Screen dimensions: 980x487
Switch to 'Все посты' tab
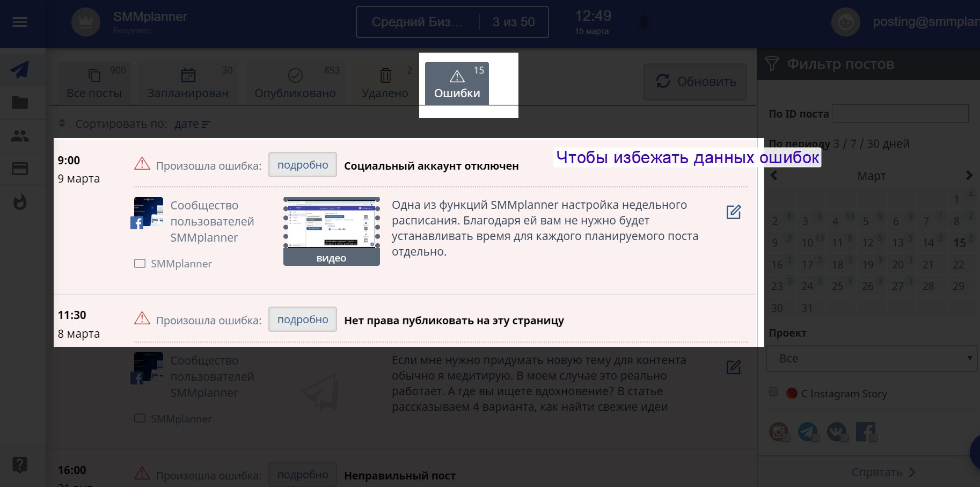[x=94, y=83]
